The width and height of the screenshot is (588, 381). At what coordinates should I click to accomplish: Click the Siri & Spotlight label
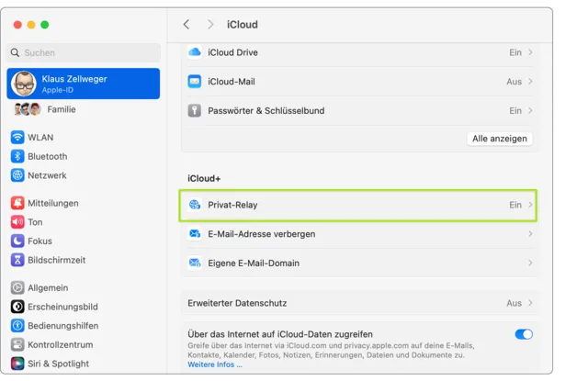click(58, 364)
